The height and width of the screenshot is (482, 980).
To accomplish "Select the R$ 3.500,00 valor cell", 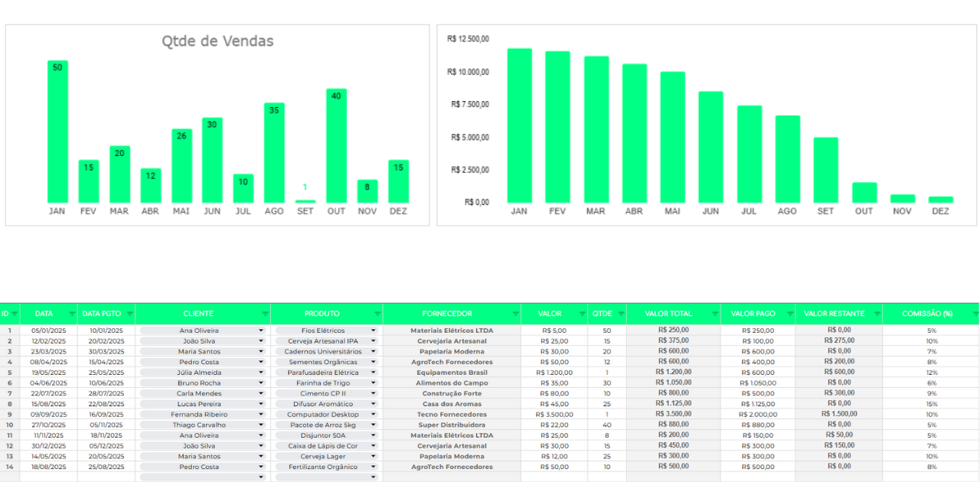I will click(x=554, y=415).
